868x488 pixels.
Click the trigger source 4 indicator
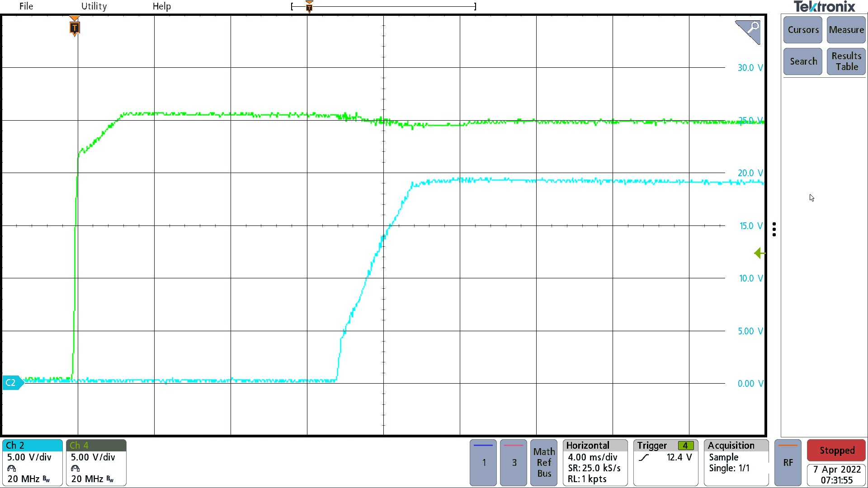click(685, 446)
